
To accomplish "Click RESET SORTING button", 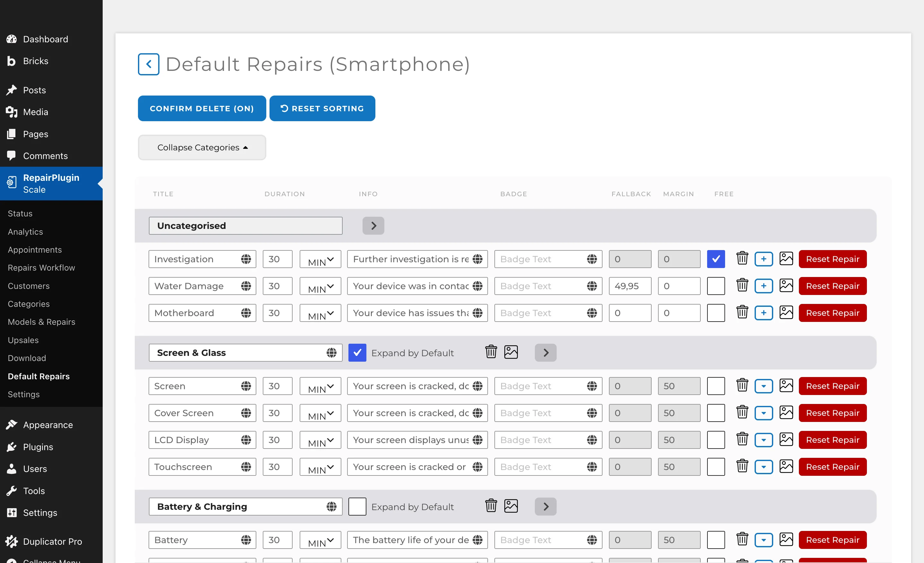I will (322, 108).
